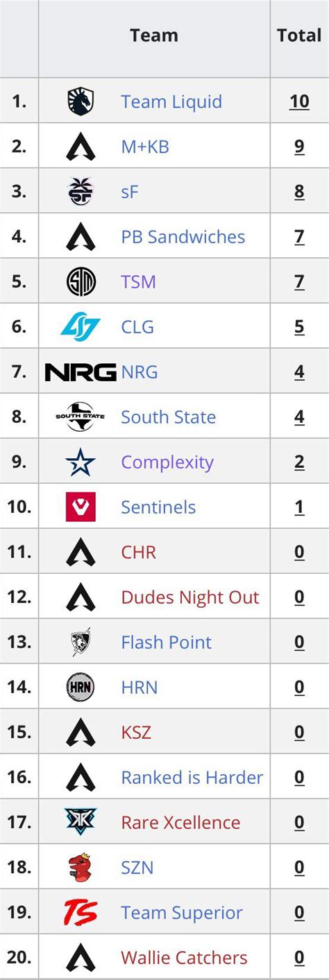The height and width of the screenshot is (980, 329).
Task: Click the Team column header
Action: click(x=154, y=35)
